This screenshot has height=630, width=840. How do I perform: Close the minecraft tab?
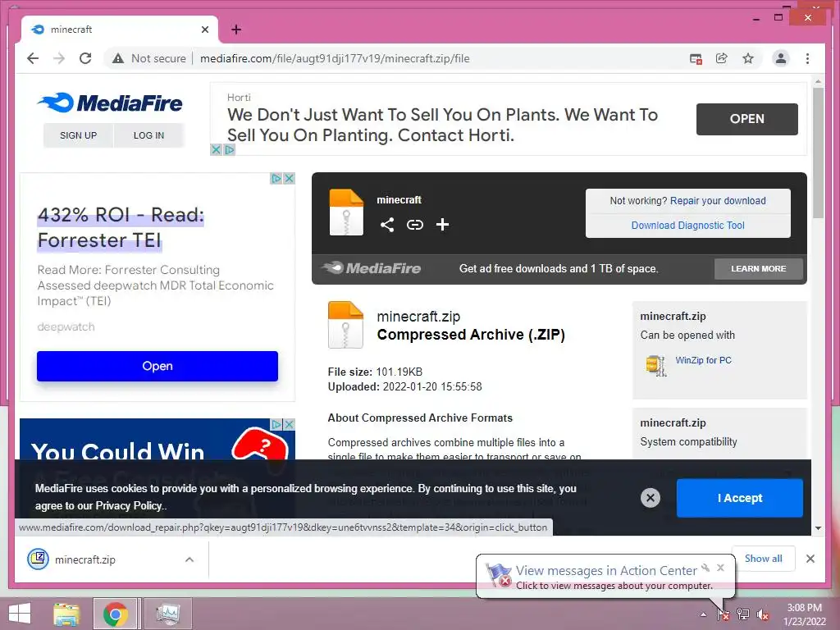204,30
